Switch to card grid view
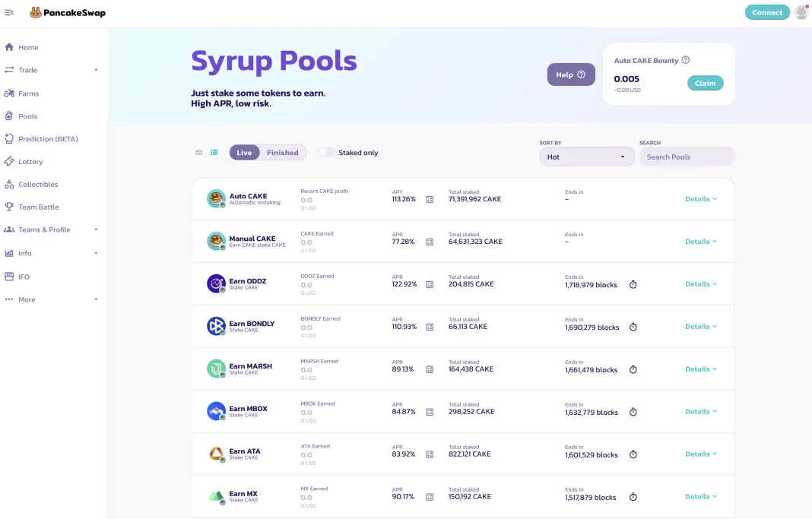Image resolution: width=812 pixels, height=519 pixels. tap(199, 153)
